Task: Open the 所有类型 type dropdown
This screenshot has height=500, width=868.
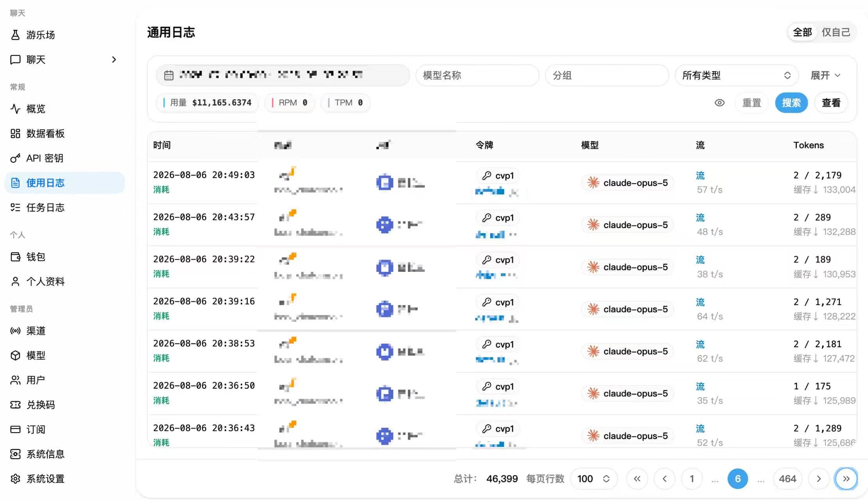Action: click(736, 75)
